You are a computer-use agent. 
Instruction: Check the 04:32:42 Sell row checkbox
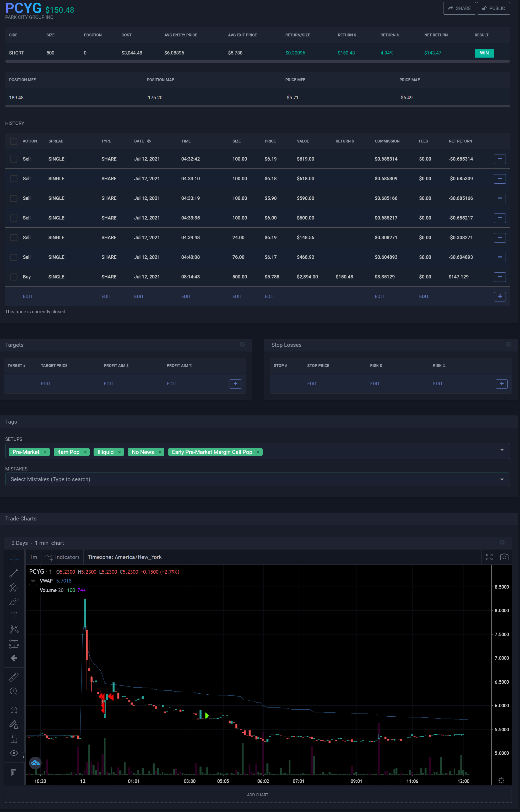[14, 159]
